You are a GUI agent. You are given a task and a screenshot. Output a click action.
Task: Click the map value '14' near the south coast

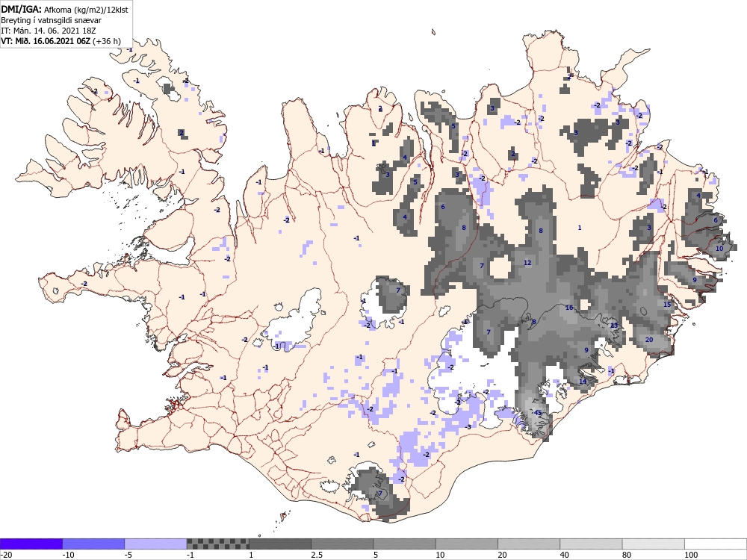(x=583, y=382)
